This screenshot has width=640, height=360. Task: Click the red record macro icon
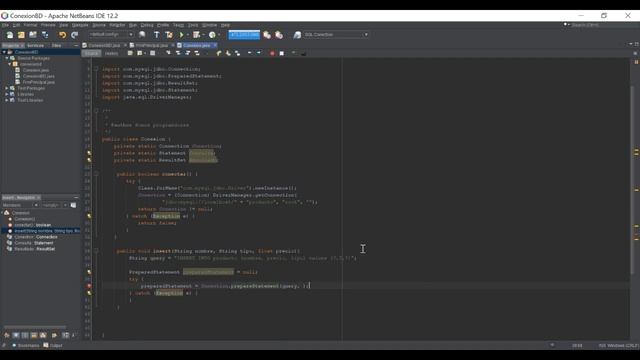[272, 53]
